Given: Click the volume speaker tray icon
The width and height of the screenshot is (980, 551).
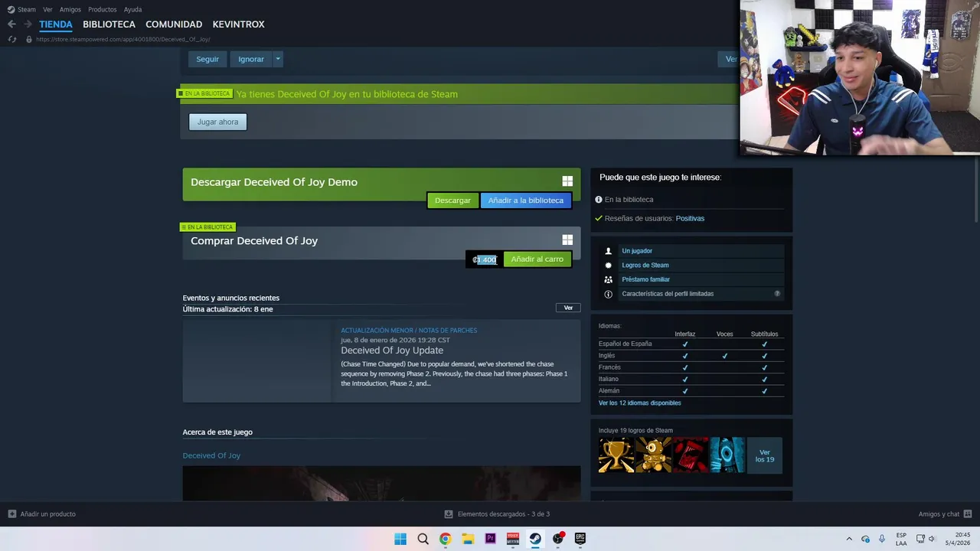Looking at the screenshot, I should (932, 539).
